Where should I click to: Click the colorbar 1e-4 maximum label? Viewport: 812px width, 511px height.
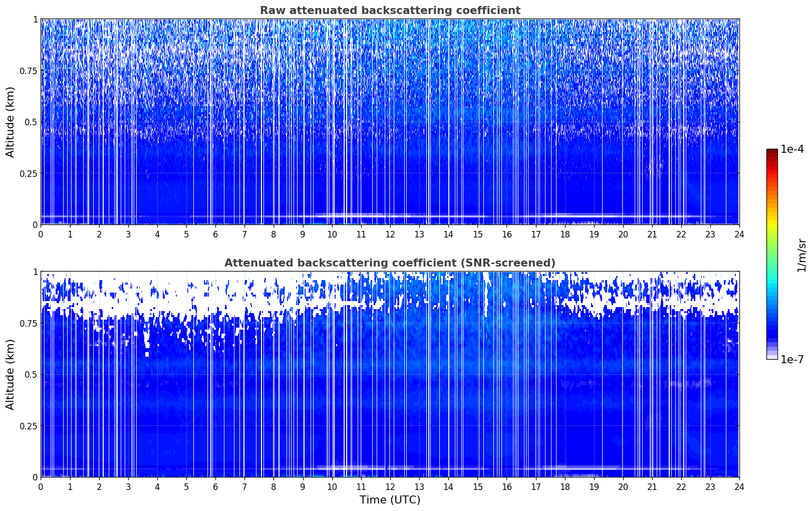coord(792,149)
